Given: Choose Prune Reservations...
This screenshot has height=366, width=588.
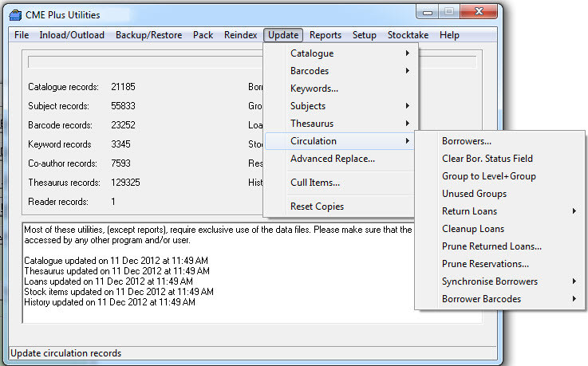Looking at the screenshot, I should pyautogui.click(x=500, y=264).
